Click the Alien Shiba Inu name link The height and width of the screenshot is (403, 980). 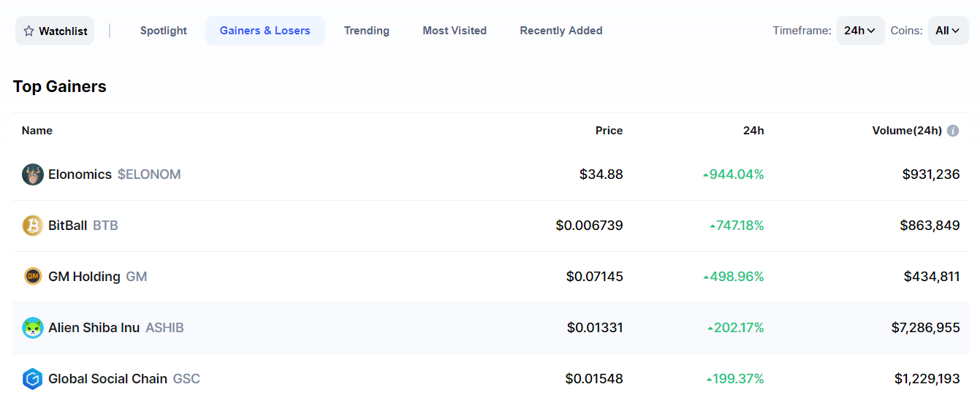(x=94, y=328)
